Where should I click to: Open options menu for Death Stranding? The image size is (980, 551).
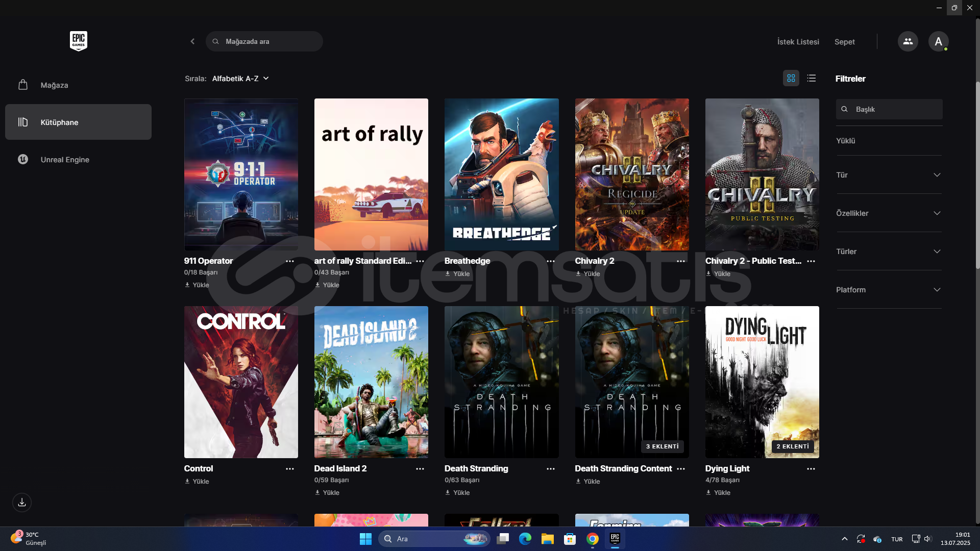click(551, 469)
